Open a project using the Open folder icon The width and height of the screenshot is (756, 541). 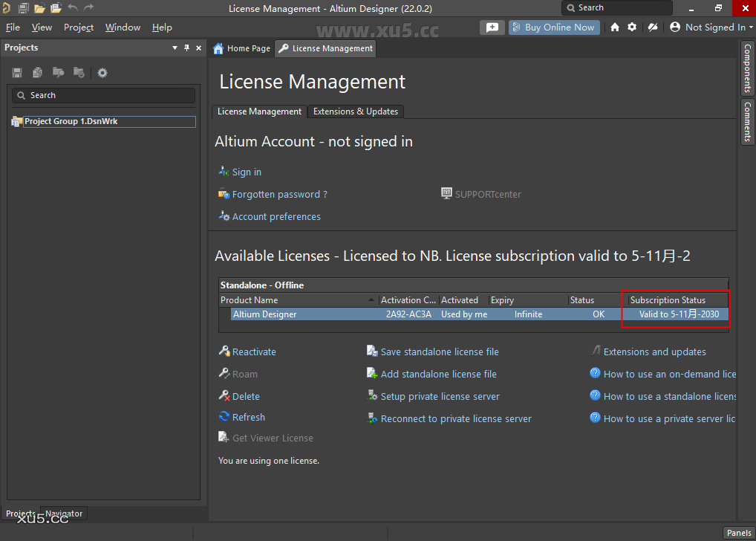(39, 8)
